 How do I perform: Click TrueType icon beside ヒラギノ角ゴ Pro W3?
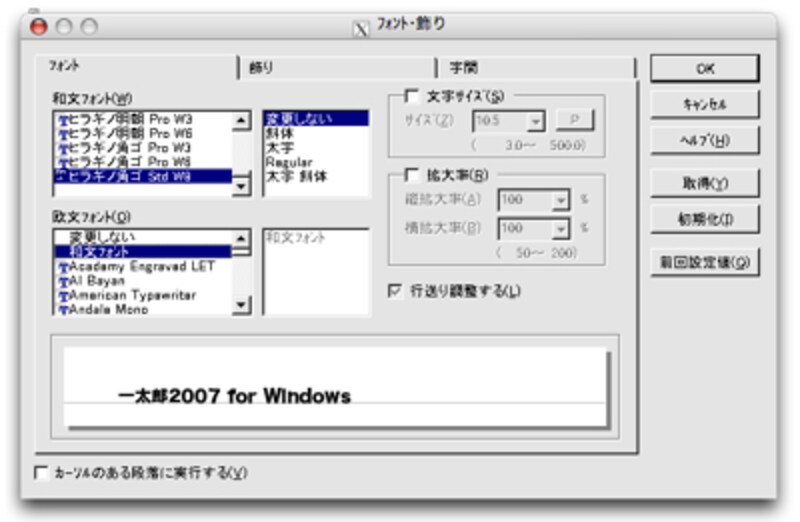pyautogui.click(x=63, y=149)
